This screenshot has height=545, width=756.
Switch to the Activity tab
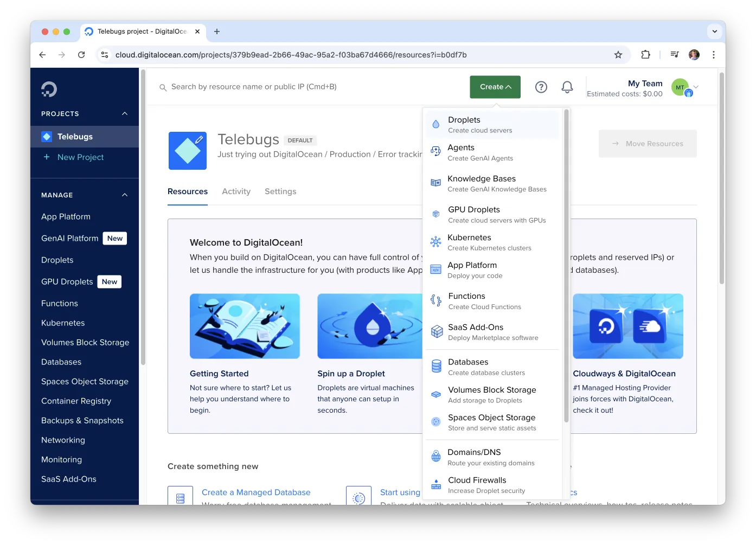[x=236, y=191]
